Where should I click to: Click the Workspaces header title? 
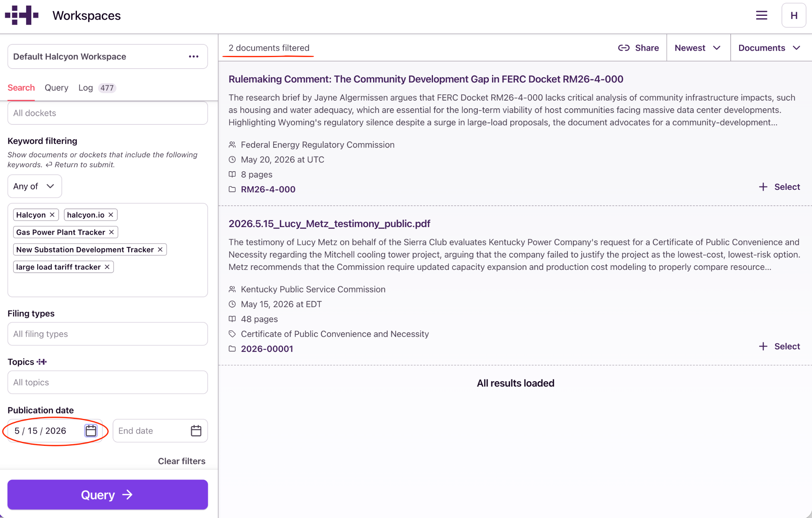[86, 15]
